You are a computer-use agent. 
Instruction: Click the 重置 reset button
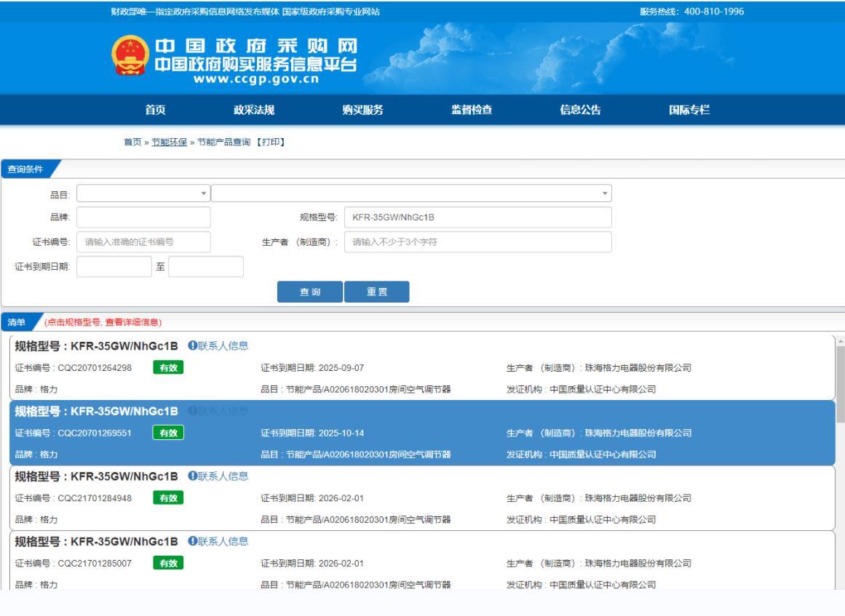coord(377,292)
